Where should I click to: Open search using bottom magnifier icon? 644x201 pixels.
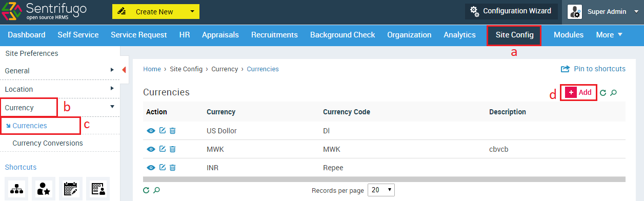pyautogui.click(x=157, y=190)
